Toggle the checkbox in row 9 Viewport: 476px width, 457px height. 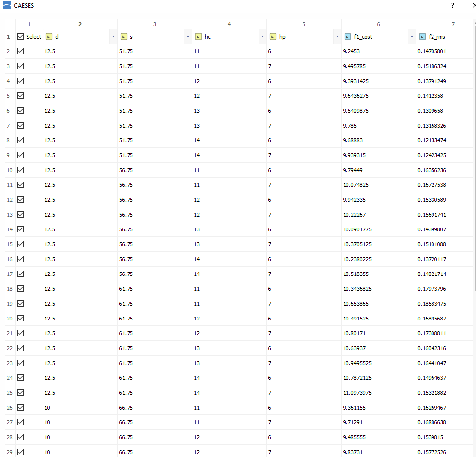point(20,155)
